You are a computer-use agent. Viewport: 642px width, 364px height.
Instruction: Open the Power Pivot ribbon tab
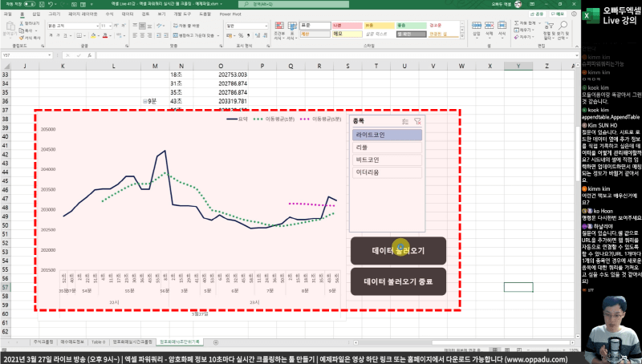pos(230,14)
